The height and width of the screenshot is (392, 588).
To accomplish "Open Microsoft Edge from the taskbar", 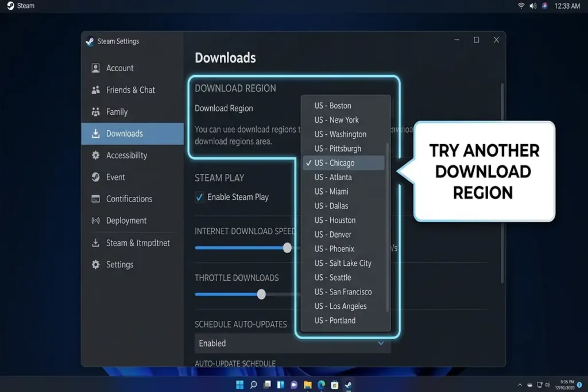I will [x=322, y=385].
